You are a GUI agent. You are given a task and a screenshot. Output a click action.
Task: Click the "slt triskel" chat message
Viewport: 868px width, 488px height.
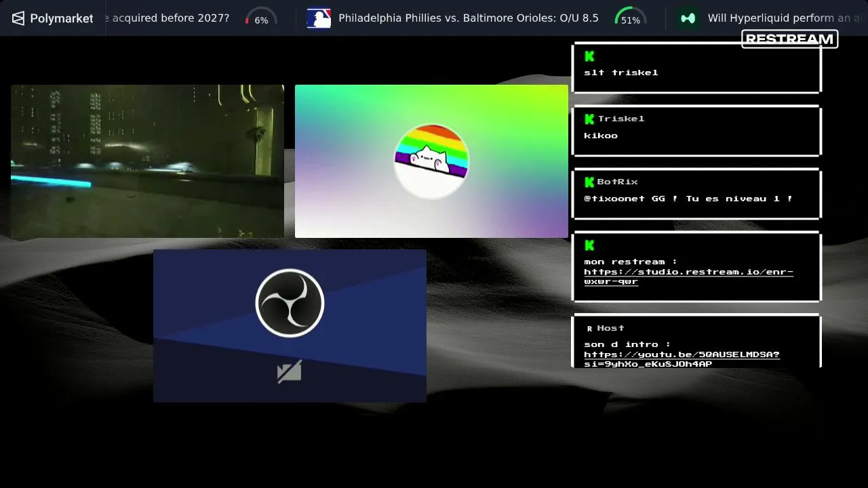pyautogui.click(x=621, y=73)
